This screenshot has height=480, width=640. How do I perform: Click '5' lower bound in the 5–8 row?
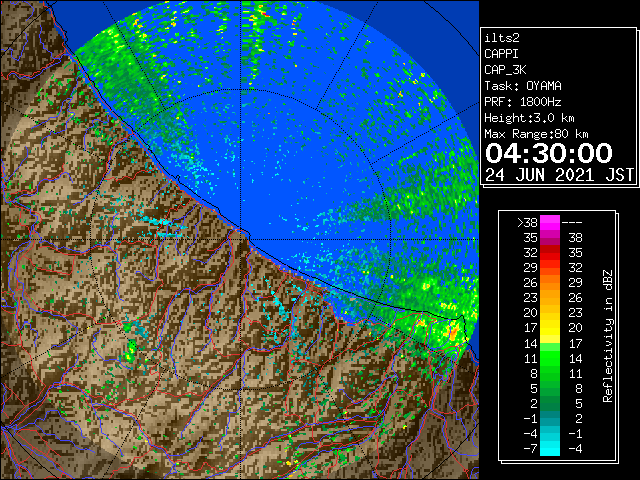pyautogui.click(x=534, y=389)
